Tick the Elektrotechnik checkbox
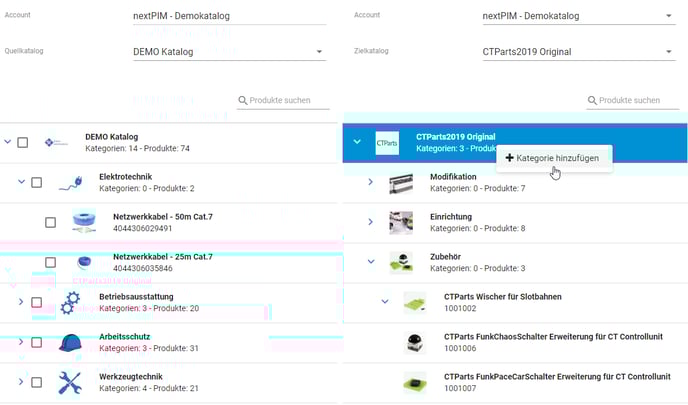Image resolution: width=688 pixels, height=405 pixels. coord(36,183)
